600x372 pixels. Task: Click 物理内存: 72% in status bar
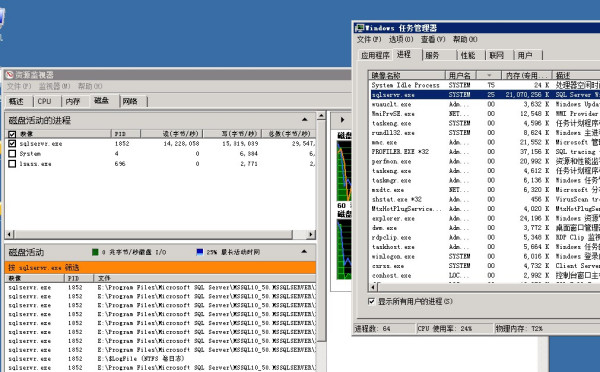[519, 328]
